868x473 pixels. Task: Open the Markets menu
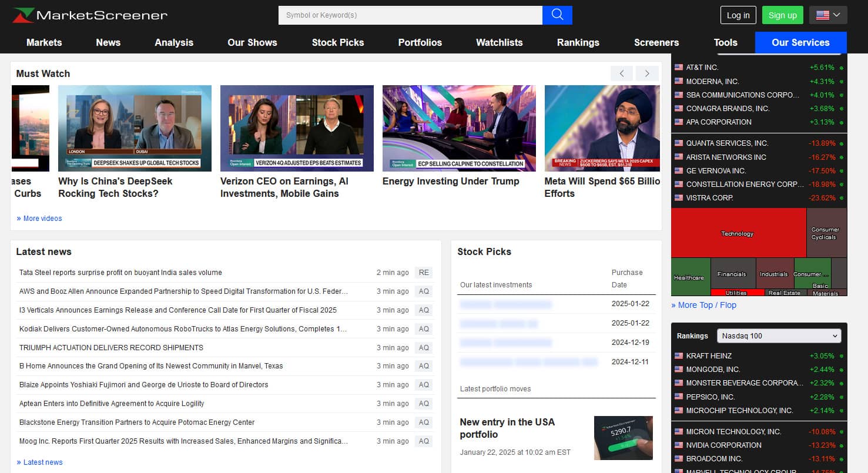[x=44, y=42]
